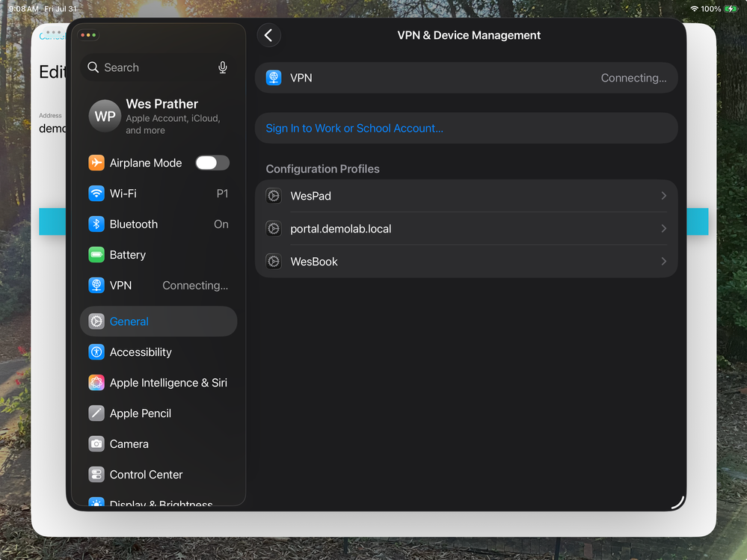
Task: Check the Wi-Fi status icon in status bar
Action: click(x=694, y=8)
